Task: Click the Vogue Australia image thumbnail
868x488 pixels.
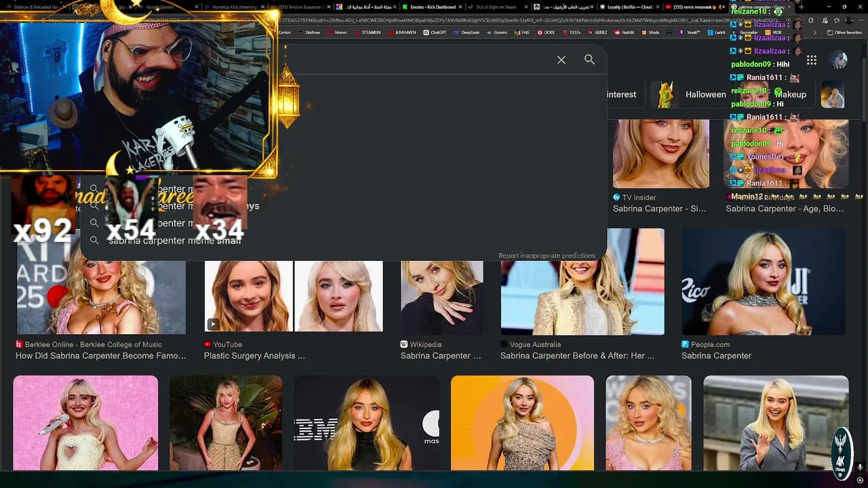Action: 583,281
